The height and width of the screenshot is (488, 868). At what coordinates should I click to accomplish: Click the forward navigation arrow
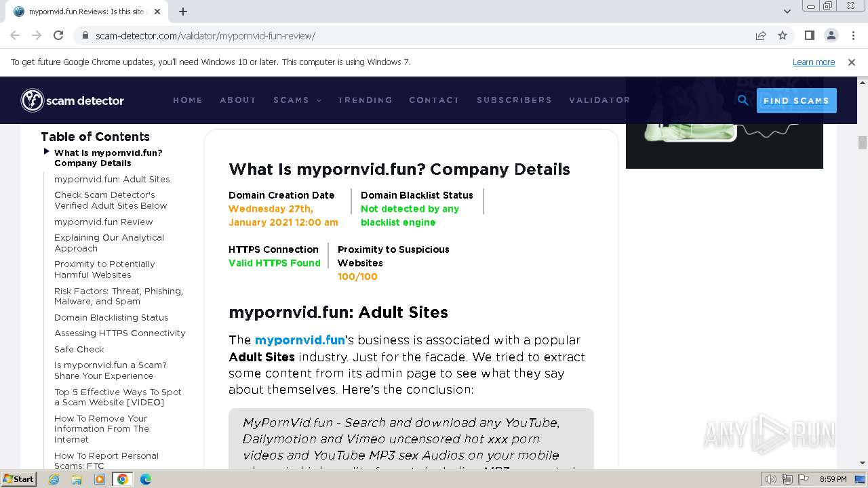(x=37, y=35)
